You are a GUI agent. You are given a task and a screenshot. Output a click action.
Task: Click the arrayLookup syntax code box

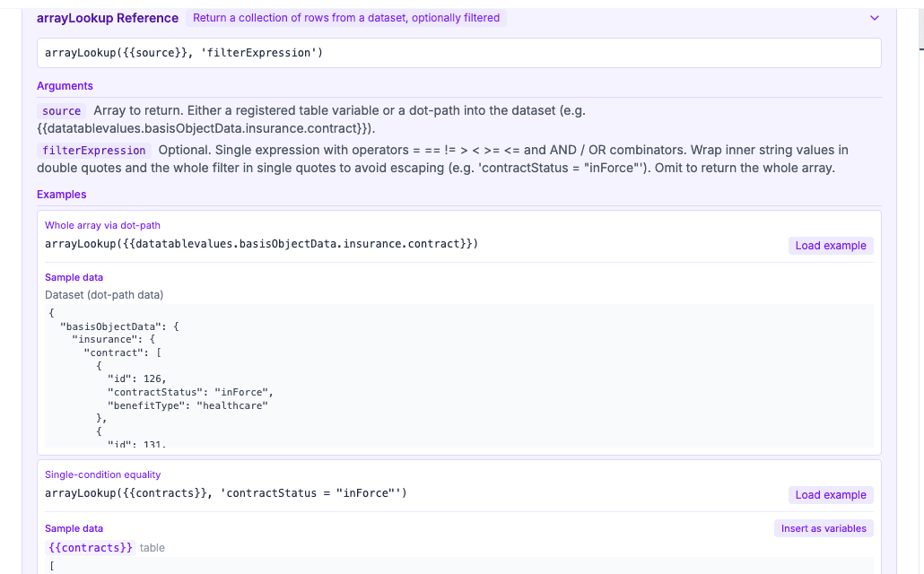click(459, 53)
